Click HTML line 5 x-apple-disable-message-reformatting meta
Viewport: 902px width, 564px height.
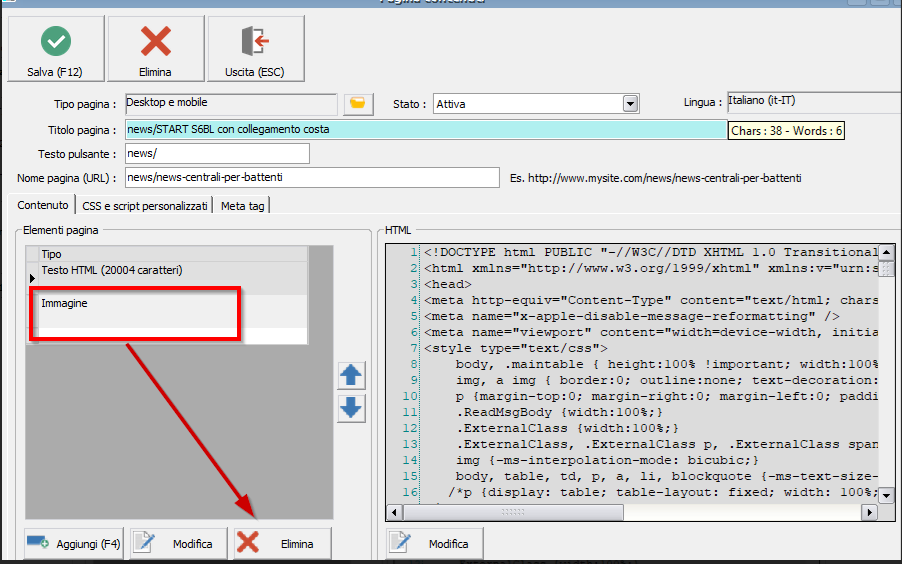(x=632, y=316)
